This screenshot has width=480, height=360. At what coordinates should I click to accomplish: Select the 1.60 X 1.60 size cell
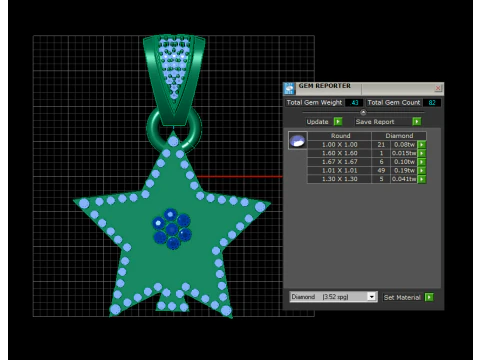pos(339,153)
